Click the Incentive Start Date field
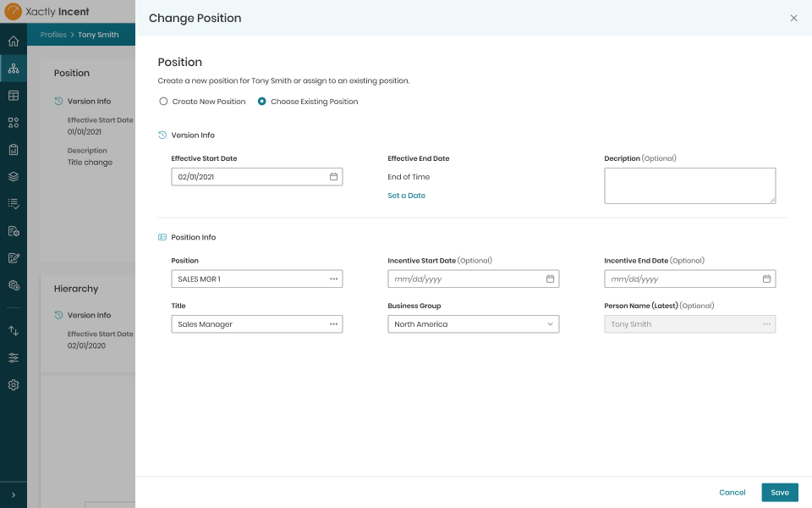Image resolution: width=812 pixels, height=508 pixels. coord(474,279)
